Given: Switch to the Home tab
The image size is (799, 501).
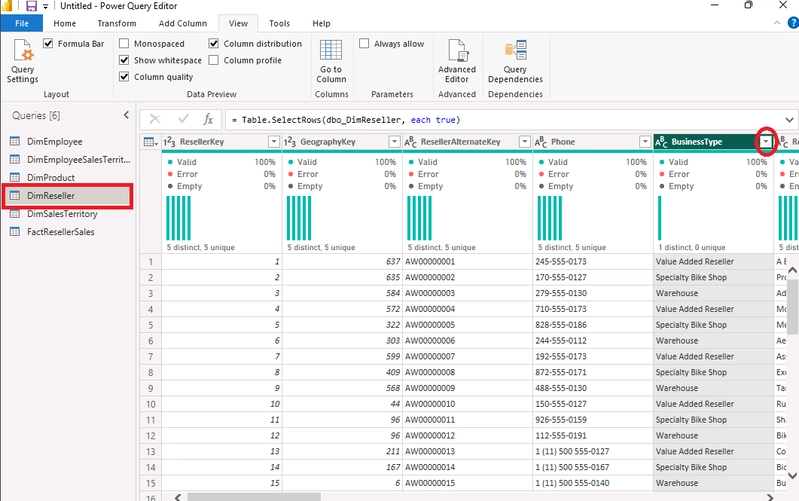Looking at the screenshot, I should [x=65, y=23].
